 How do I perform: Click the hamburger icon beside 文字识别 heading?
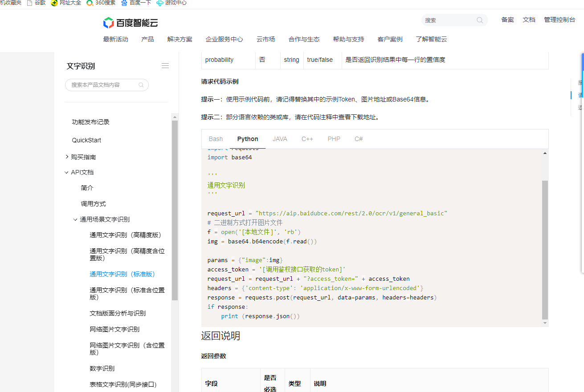click(x=165, y=65)
